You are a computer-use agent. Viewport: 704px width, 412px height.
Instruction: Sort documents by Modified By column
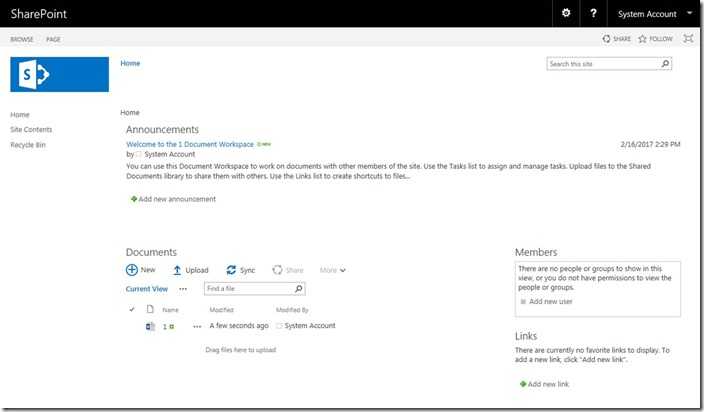pos(292,310)
